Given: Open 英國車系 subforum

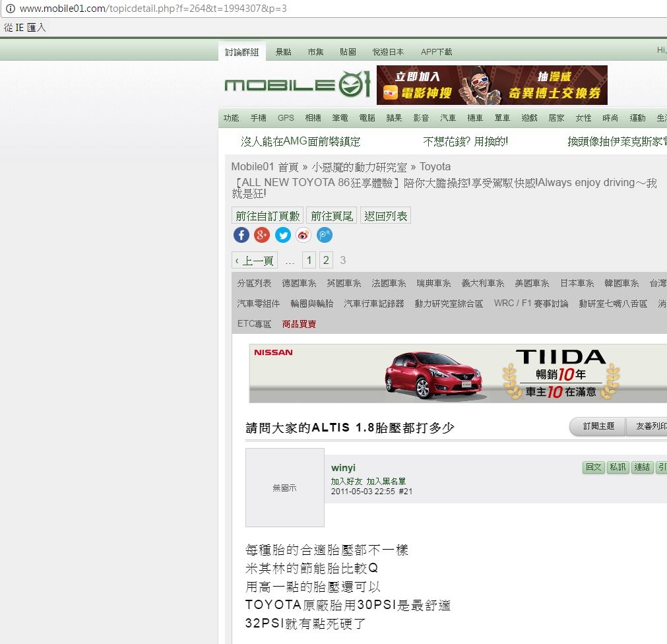Looking at the screenshot, I should [x=344, y=283].
